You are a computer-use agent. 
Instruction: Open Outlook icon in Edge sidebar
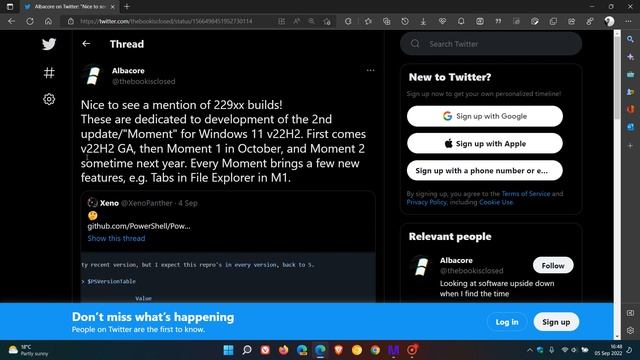pyautogui.click(x=631, y=127)
